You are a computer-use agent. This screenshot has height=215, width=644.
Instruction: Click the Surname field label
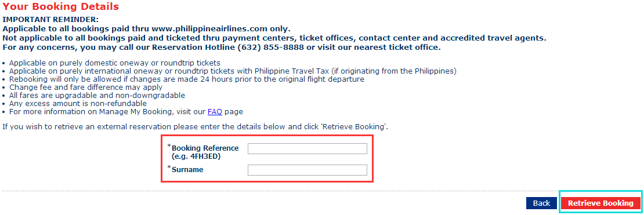[x=187, y=169]
